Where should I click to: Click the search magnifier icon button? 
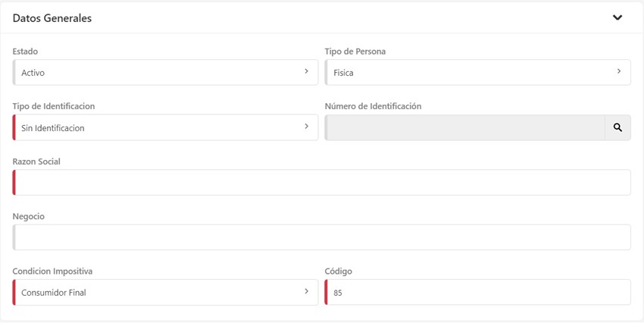pos(617,127)
